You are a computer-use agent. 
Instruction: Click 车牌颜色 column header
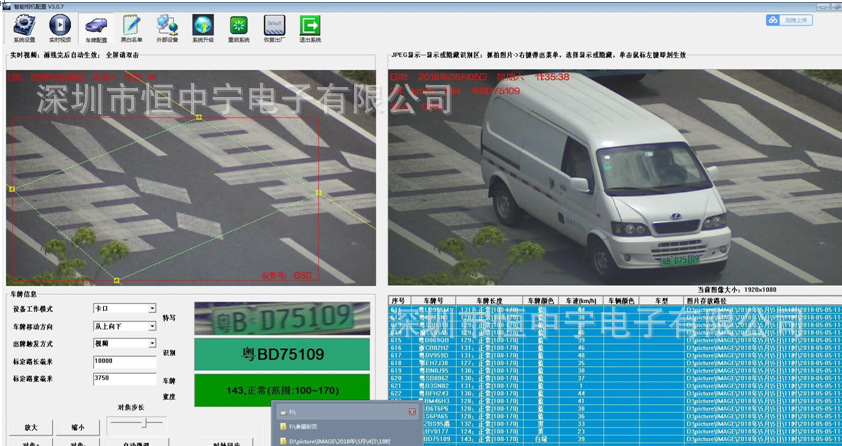pos(540,301)
